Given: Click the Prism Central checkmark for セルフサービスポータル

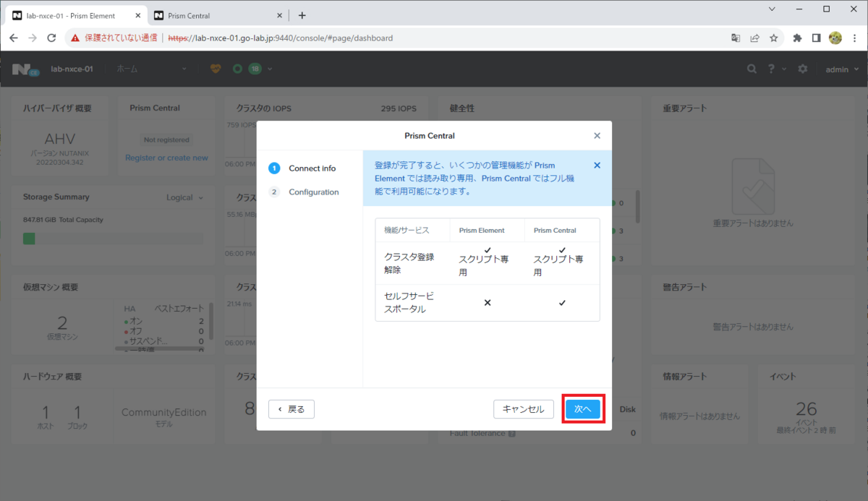Looking at the screenshot, I should [562, 303].
